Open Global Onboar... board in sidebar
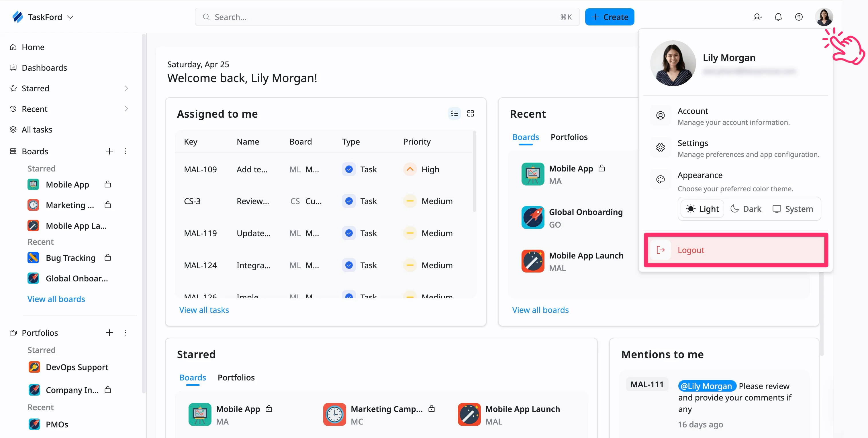The image size is (868, 438). click(68, 279)
